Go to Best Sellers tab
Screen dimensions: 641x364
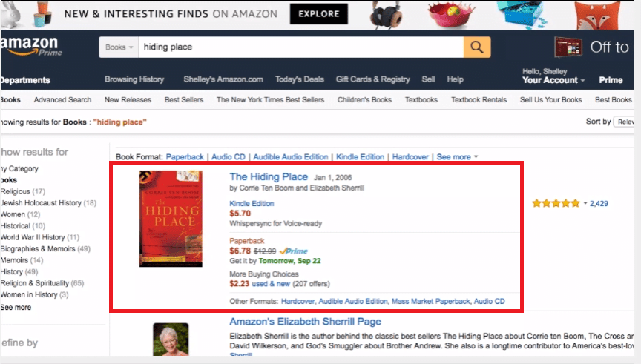tap(183, 100)
